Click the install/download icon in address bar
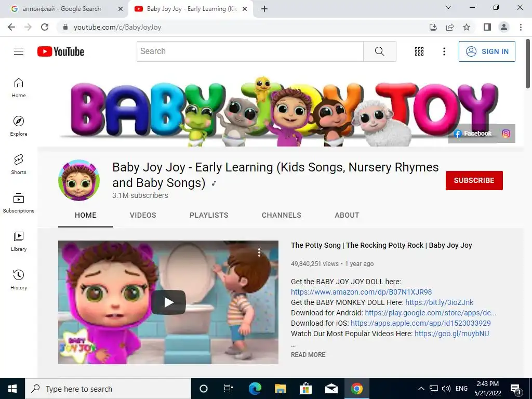Viewport: 532px width, 399px height. point(433,27)
